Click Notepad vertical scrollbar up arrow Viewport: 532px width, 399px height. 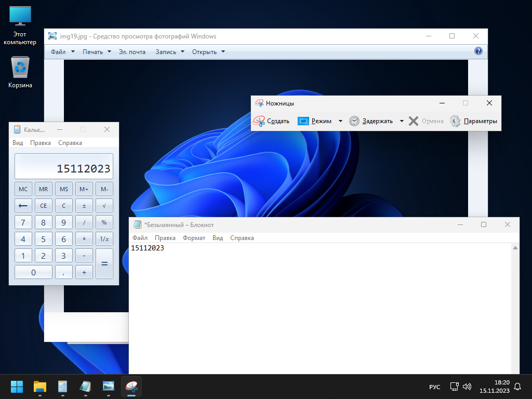515,248
